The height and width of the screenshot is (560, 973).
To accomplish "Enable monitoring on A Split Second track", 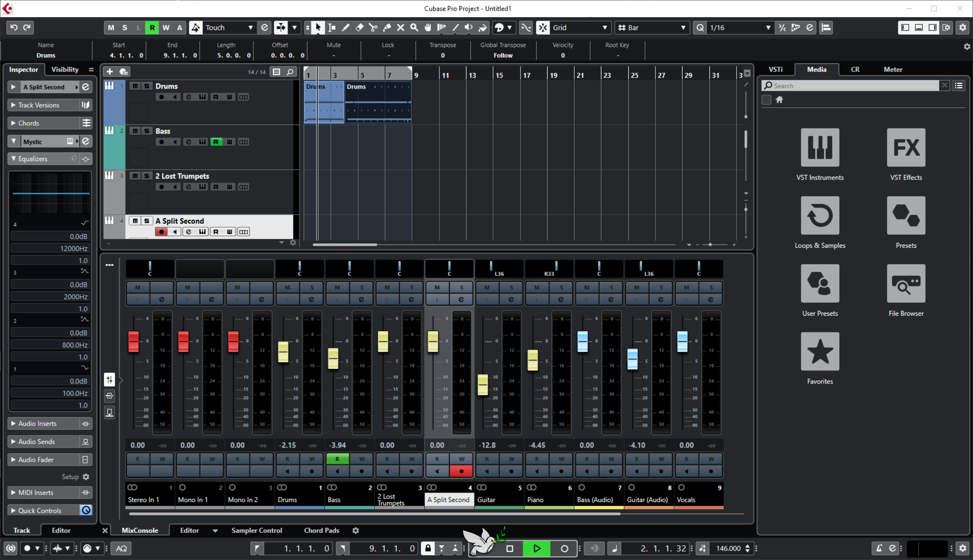I will click(175, 231).
